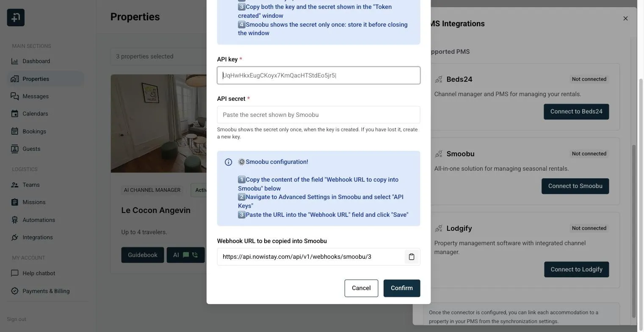Click the '3 properties selected' text
This screenshot has width=644, height=332.
(x=145, y=56)
